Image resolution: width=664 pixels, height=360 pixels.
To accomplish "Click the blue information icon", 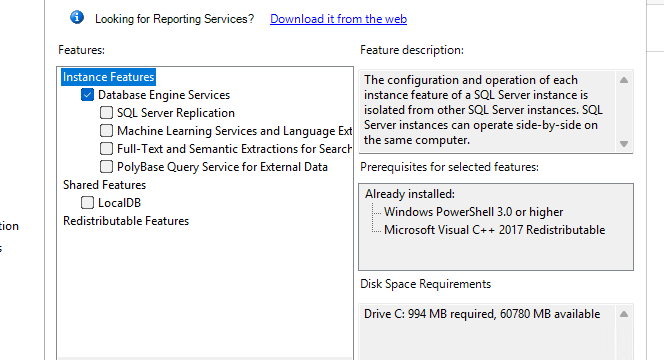I will click(x=77, y=17).
